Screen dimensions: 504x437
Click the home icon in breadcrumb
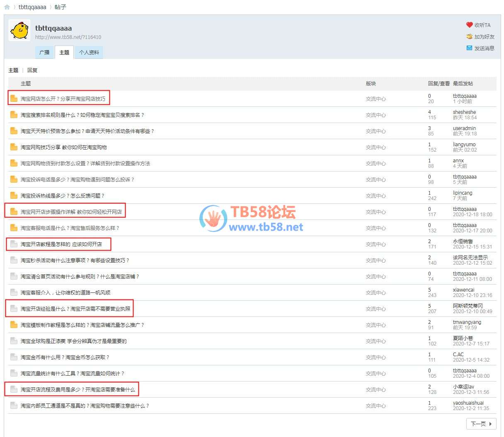point(7,7)
